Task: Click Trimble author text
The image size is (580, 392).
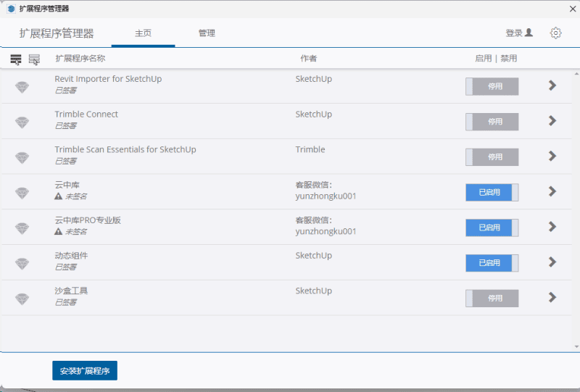Action: coord(310,149)
